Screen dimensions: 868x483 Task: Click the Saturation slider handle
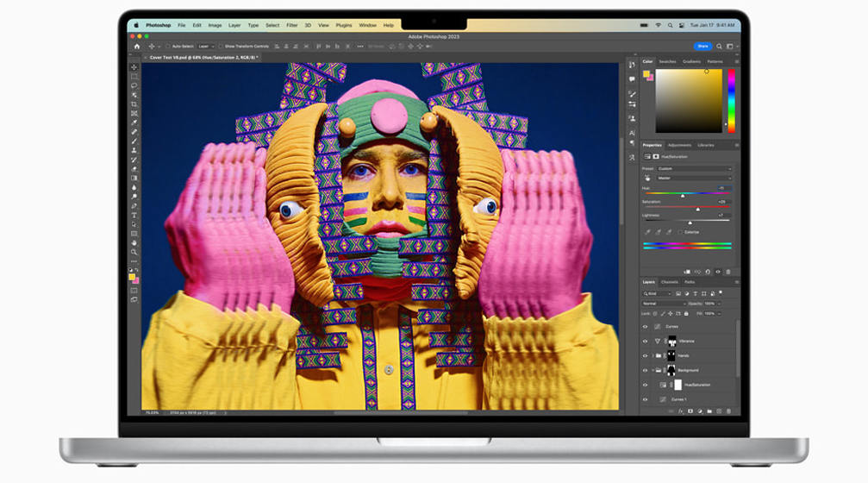[x=697, y=210]
